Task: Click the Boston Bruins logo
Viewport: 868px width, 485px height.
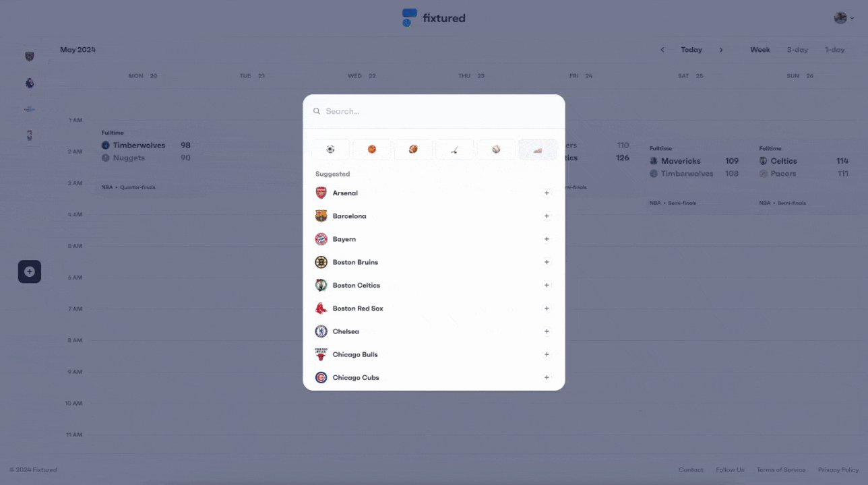Action: pyautogui.click(x=321, y=262)
